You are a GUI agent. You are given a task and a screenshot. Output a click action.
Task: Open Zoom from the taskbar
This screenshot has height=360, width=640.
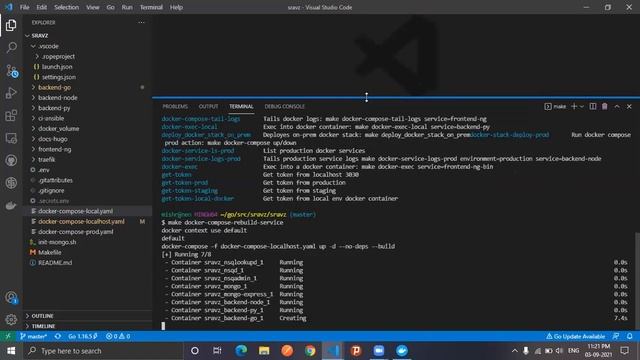(x=379, y=351)
